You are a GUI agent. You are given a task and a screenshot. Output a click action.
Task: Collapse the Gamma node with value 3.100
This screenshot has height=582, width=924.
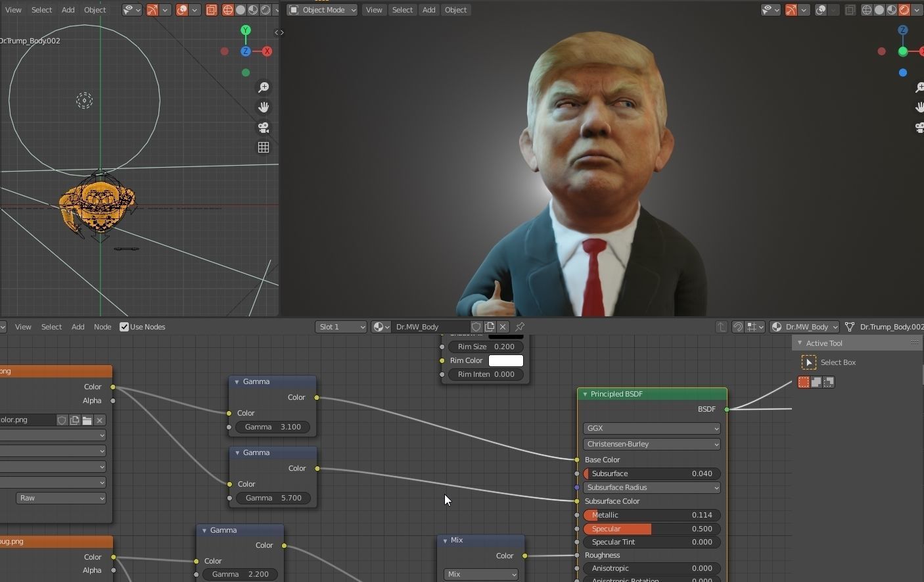237,381
